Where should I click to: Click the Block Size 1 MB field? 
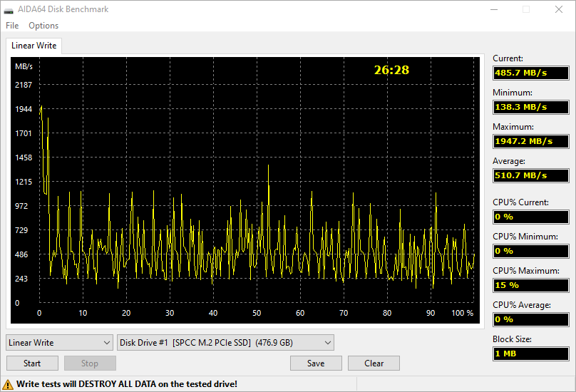point(531,354)
